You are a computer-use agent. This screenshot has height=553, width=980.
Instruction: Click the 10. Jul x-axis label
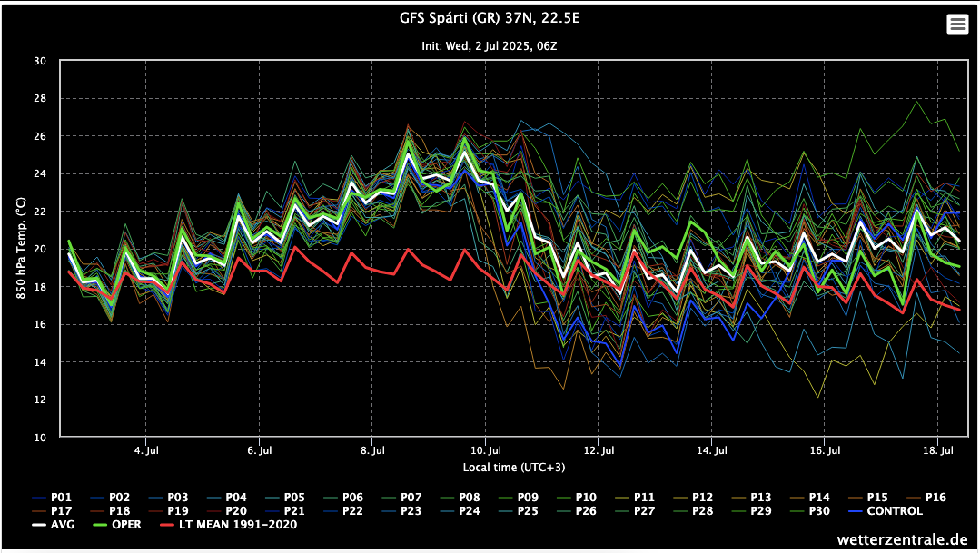[486, 449]
